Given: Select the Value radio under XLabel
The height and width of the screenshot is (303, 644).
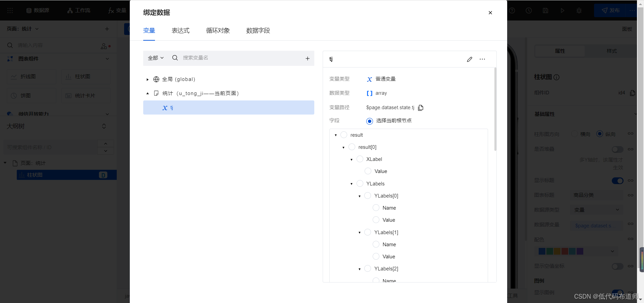Looking at the screenshot, I should pos(368,171).
